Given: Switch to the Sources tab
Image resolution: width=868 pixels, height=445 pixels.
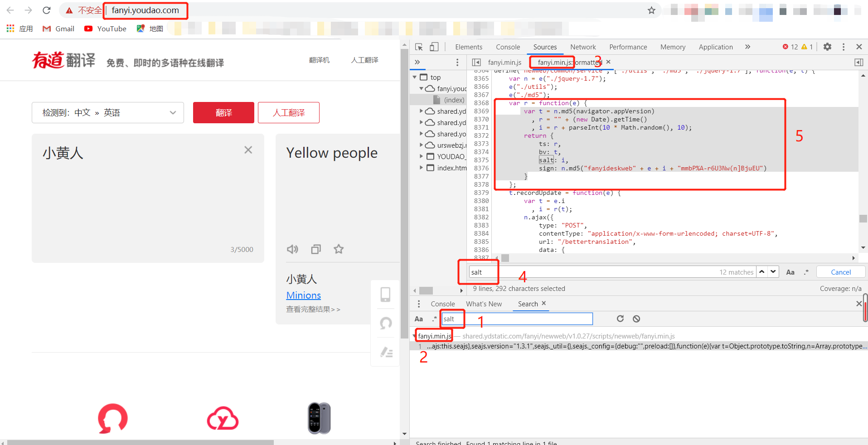Looking at the screenshot, I should (x=545, y=47).
